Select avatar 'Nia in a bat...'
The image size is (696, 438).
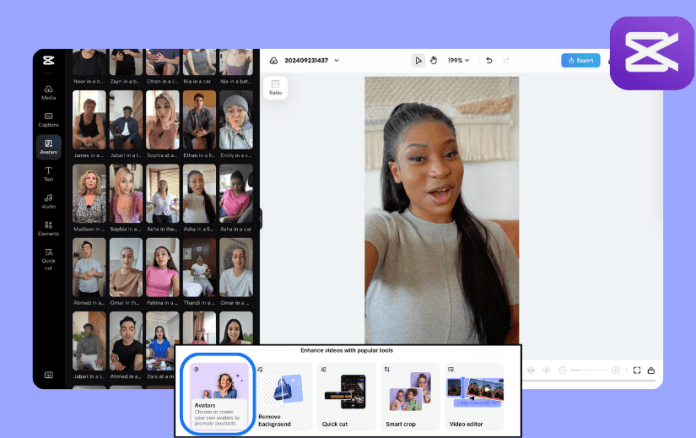tap(236, 67)
